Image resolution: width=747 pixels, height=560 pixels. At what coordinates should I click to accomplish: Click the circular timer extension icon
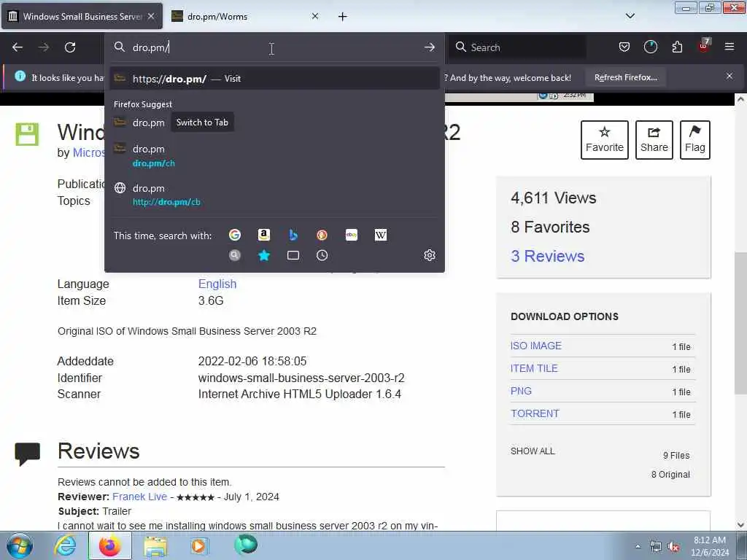650,47
